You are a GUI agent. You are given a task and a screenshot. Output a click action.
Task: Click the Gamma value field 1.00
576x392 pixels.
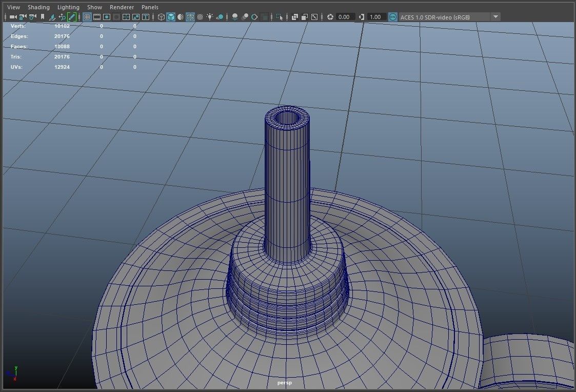(x=376, y=17)
